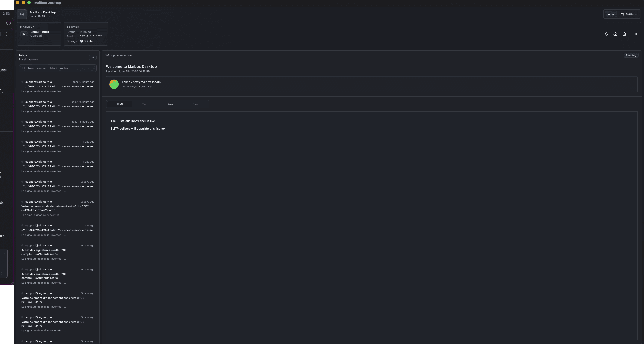Click the Running status badge

point(631,55)
